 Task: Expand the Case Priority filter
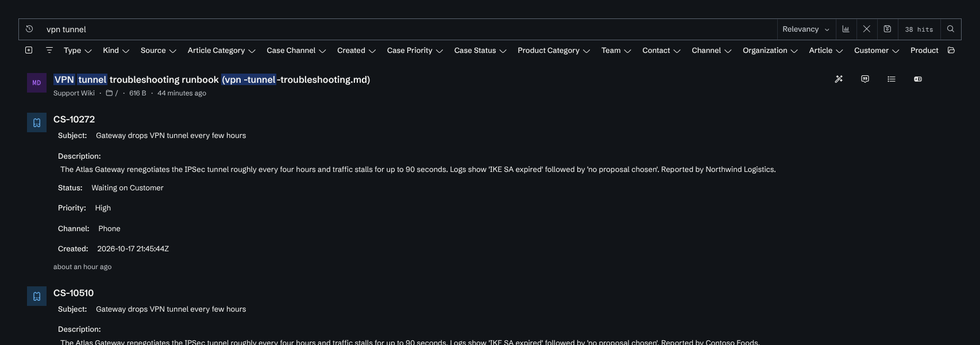coord(415,51)
